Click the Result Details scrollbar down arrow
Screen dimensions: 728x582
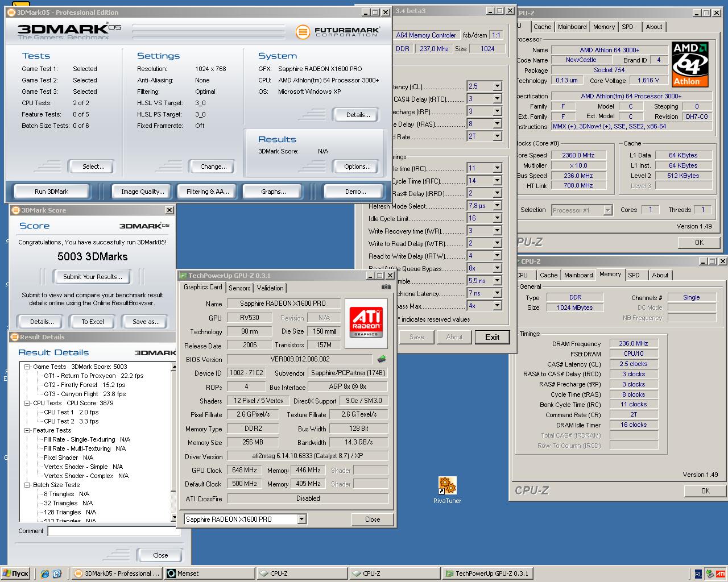point(174,518)
